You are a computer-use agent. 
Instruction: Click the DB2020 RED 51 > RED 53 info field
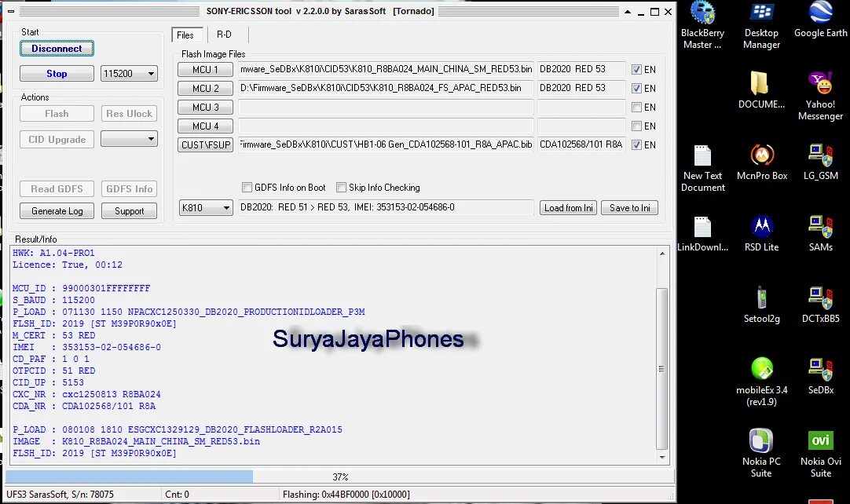(386, 207)
